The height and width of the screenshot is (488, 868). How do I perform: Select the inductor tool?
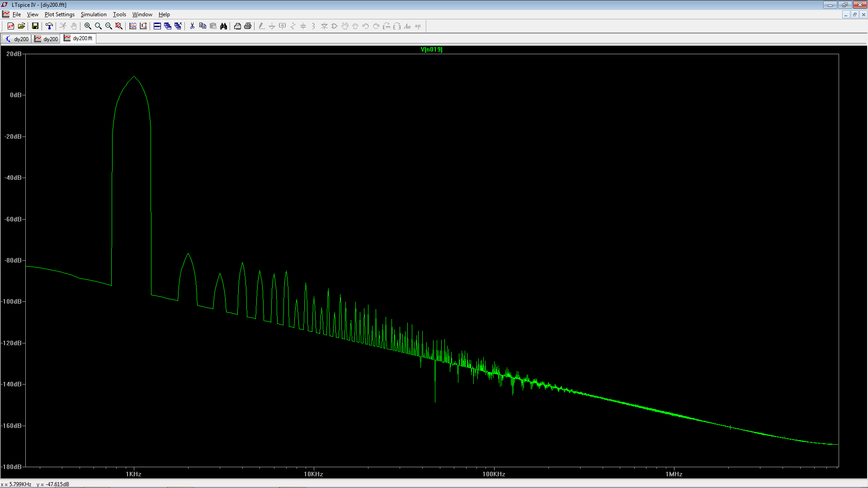click(x=314, y=26)
